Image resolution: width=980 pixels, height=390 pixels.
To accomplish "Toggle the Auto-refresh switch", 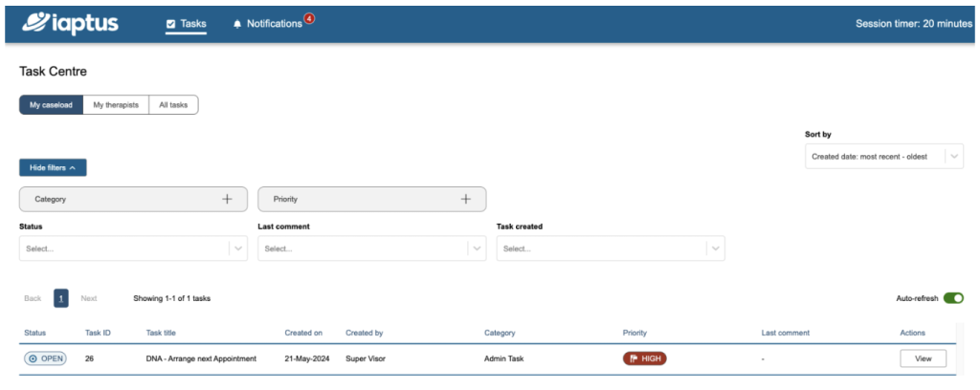I will click(x=952, y=298).
